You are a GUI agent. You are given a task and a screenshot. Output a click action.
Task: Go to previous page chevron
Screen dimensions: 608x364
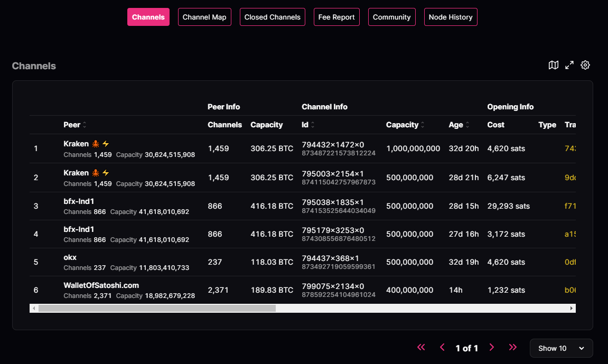click(x=442, y=347)
